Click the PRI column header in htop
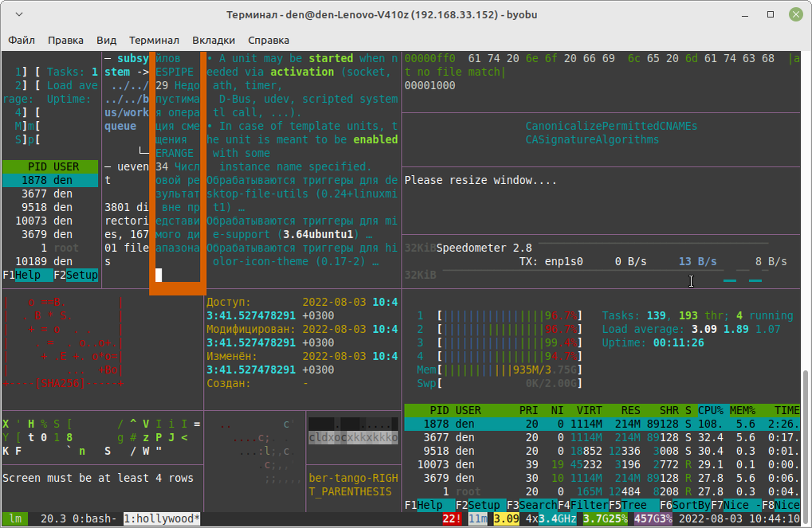The width and height of the screenshot is (812, 528). point(529,410)
